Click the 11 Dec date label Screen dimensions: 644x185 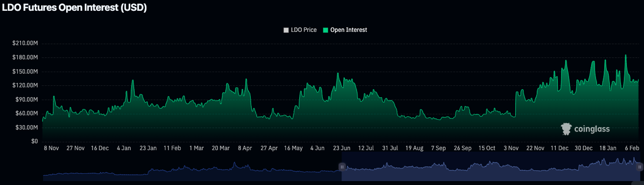coord(559,148)
